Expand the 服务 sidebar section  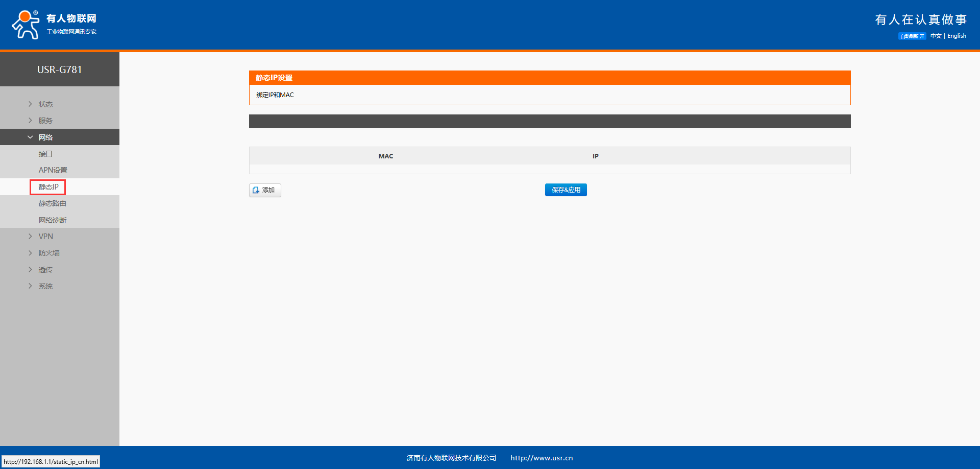[x=45, y=121]
